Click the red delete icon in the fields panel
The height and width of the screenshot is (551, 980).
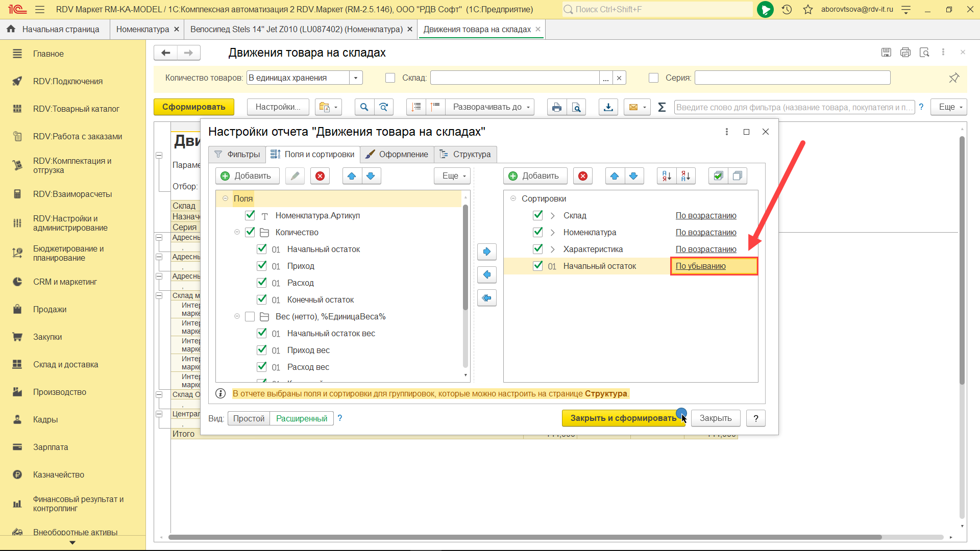320,176
